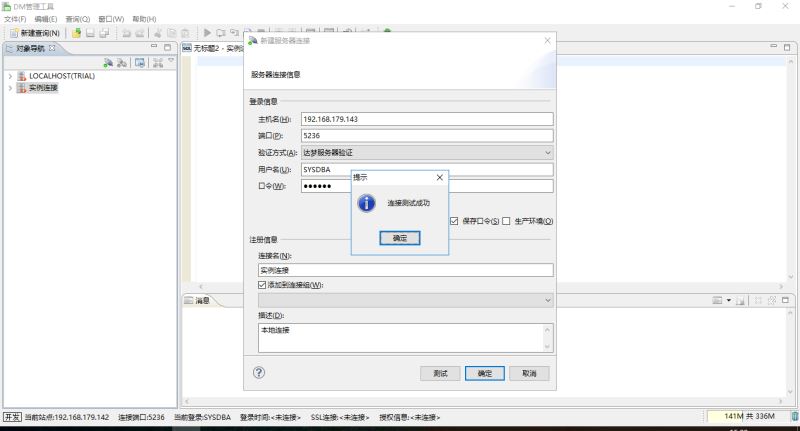The height and width of the screenshot is (431, 800).
Task: Expand the LOCALHOST(TRIAL) tree node
Action: coord(10,76)
